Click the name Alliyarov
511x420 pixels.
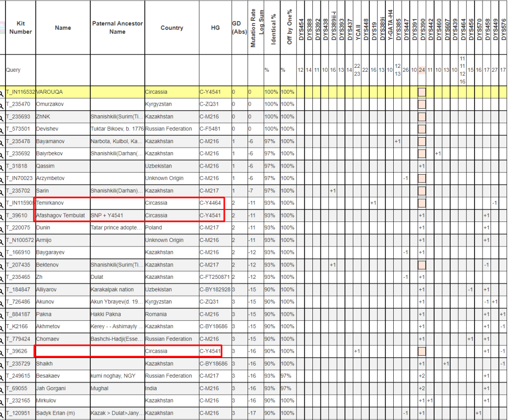[46, 290]
